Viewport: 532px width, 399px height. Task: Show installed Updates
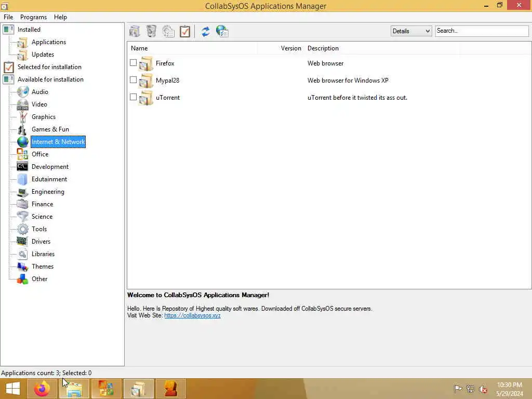(43, 54)
